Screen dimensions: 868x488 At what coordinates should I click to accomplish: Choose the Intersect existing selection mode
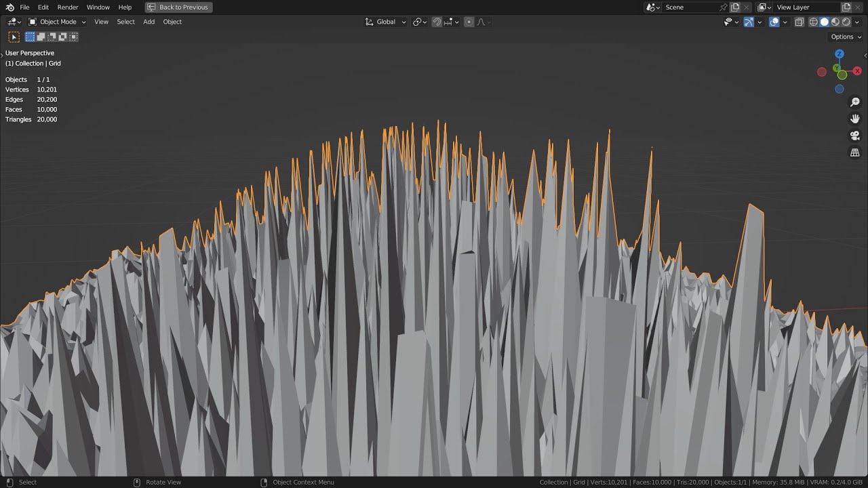coord(73,37)
